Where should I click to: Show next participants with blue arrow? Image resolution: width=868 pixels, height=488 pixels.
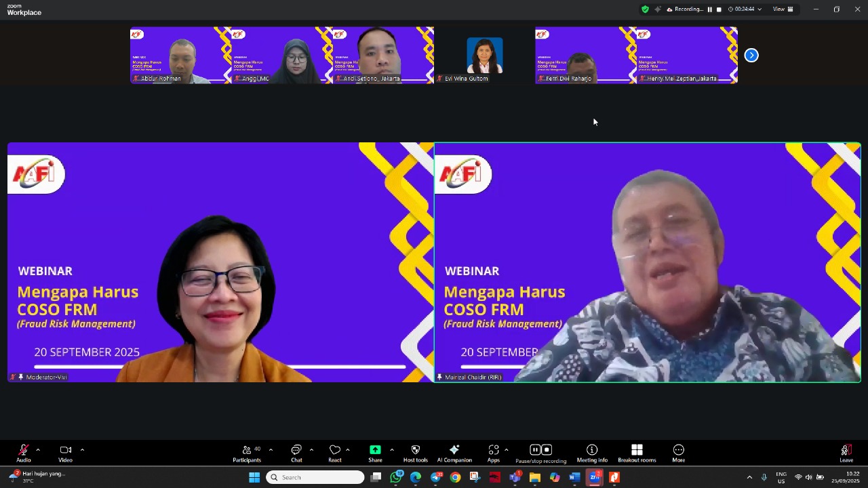point(751,56)
